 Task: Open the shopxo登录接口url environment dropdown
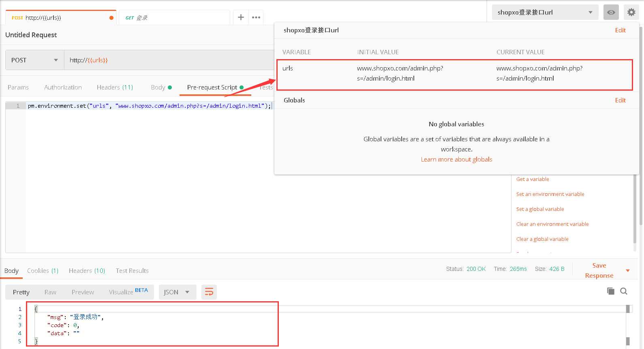pos(545,12)
